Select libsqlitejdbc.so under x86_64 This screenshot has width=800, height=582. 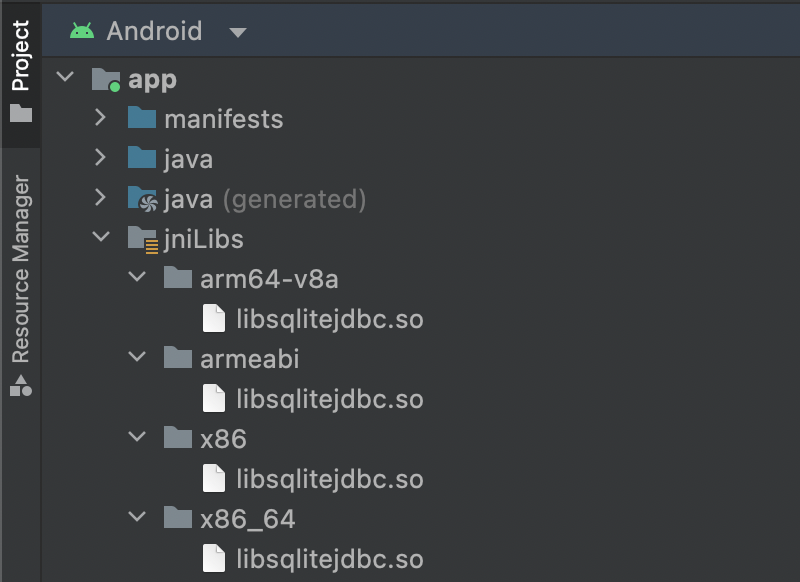[329, 559]
